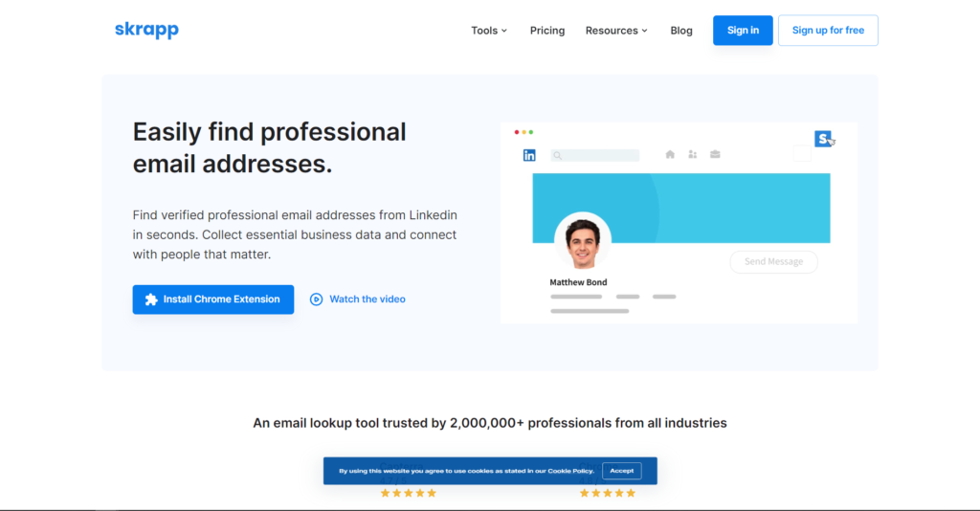Open the Blog link

tap(681, 31)
